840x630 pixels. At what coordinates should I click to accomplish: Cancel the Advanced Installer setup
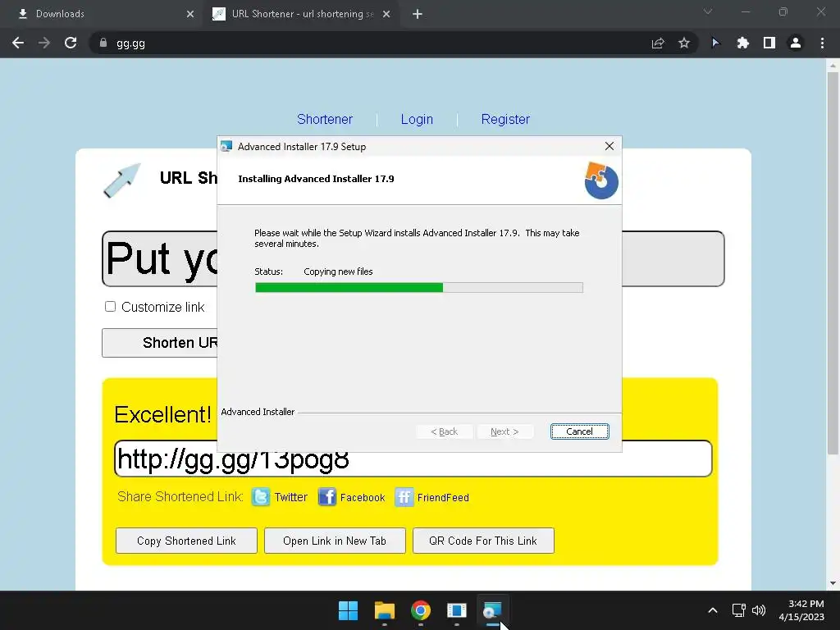[x=580, y=431]
